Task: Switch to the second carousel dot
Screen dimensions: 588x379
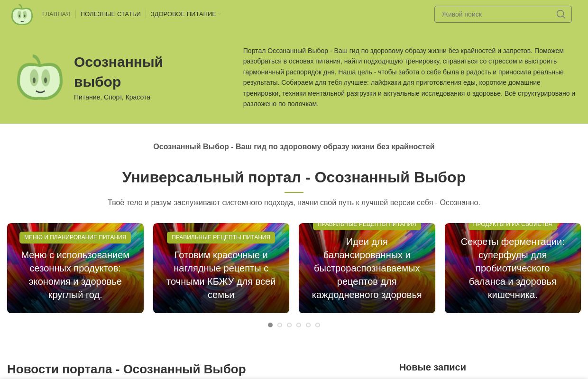Action: [280, 325]
